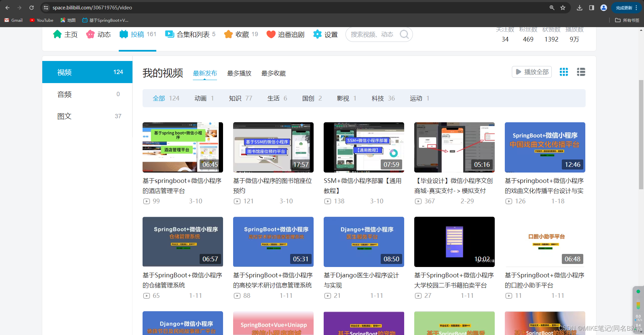Filter by 生活 6 category
The height and width of the screenshot is (335, 644).
(277, 98)
